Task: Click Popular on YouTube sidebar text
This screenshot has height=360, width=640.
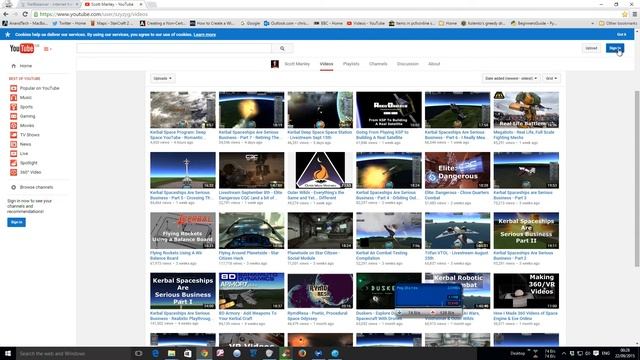Action: 40,88
